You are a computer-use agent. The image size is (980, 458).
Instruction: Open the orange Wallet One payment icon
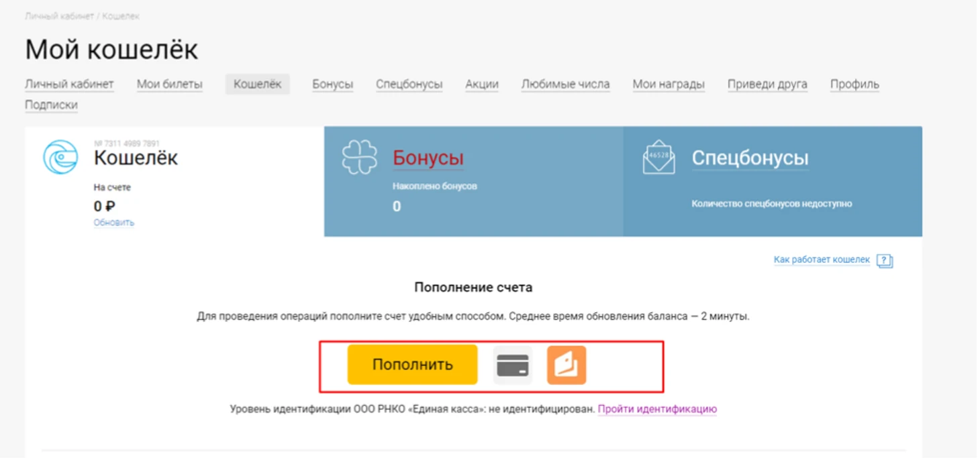point(567,364)
